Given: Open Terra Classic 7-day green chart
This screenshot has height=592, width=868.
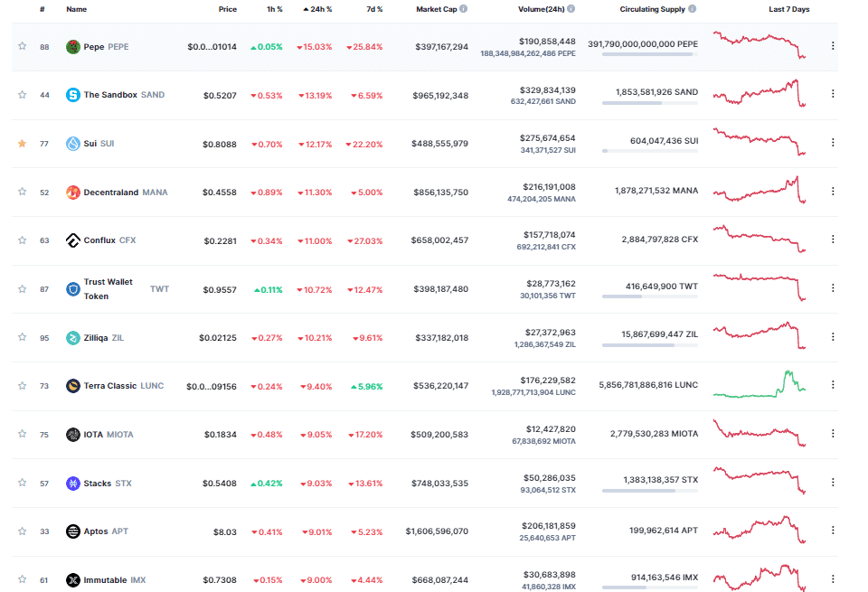Looking at the screenshot, I should [x=759, y=384].
